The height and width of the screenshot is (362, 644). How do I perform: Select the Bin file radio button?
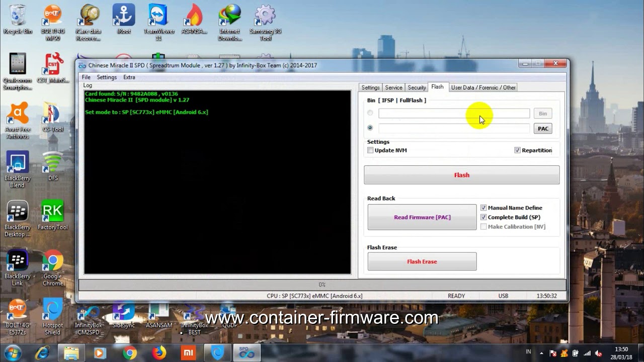pyautogui.click(x=370, y=113)
